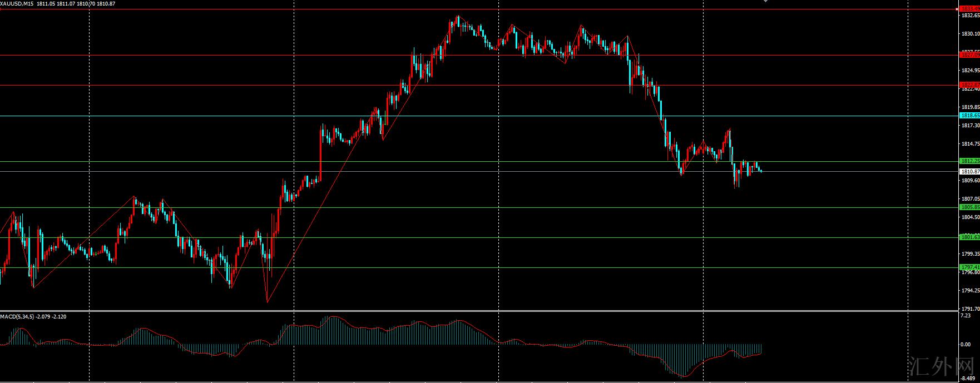Click the MACD(5,34,5) indicator label
980x383 pixels.
pos(17,316)
